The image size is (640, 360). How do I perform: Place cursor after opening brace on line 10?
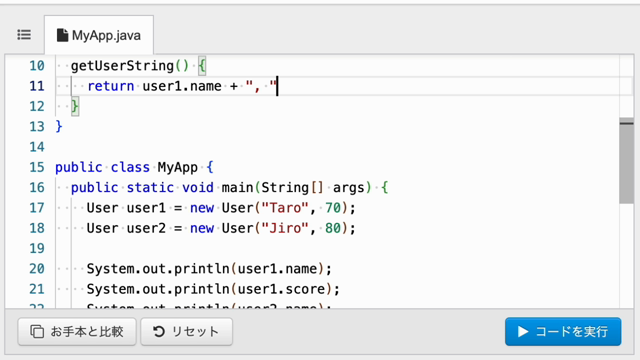pos(207,66)
